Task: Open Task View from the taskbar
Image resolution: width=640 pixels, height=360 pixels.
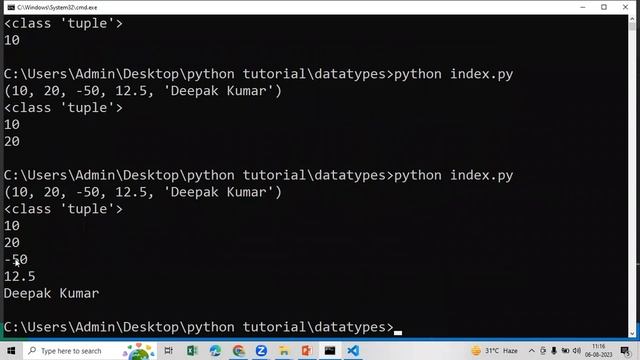Action: point(168,351)
